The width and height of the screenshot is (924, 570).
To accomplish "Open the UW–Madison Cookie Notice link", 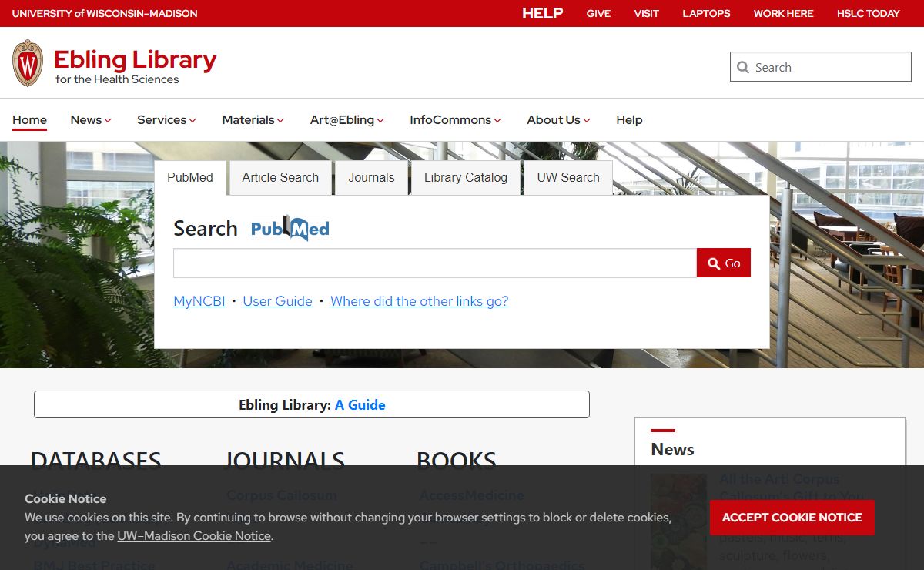I will [194, 535].
